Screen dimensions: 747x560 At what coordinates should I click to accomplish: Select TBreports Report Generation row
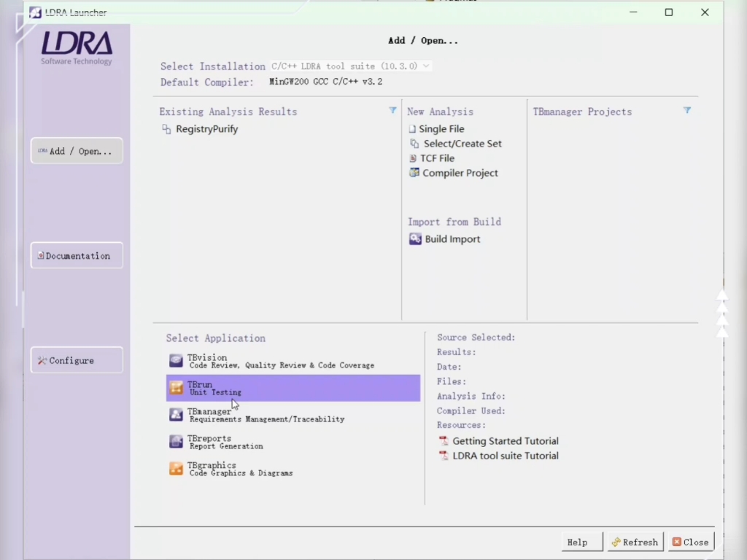click(x=293, y=442)
